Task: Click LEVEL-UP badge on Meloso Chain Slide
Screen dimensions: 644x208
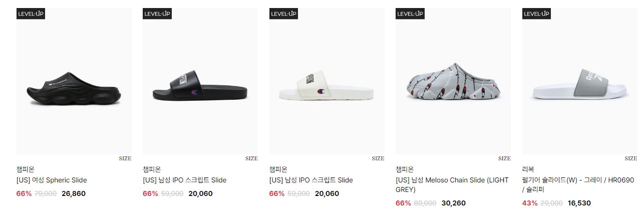Action: click(x=410, y=14)
